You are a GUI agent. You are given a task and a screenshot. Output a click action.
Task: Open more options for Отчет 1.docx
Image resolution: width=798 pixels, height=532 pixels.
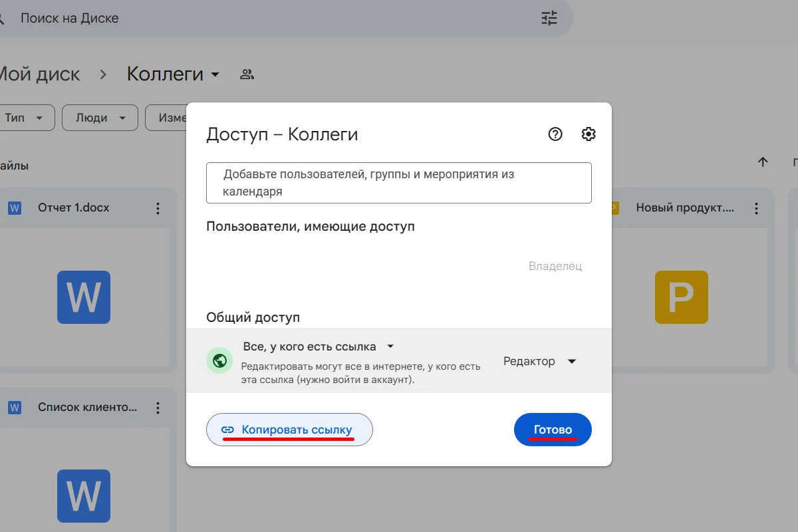[x=158, y=208]
